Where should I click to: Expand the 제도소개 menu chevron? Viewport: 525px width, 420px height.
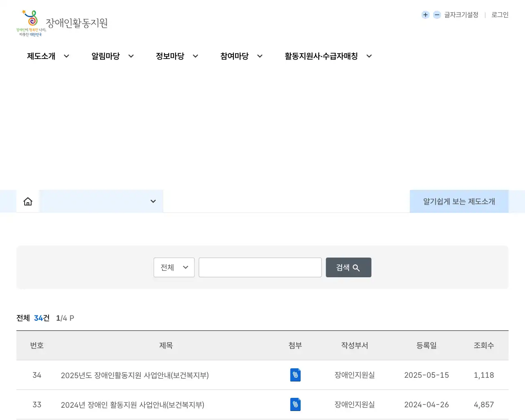tap(66, 56)
